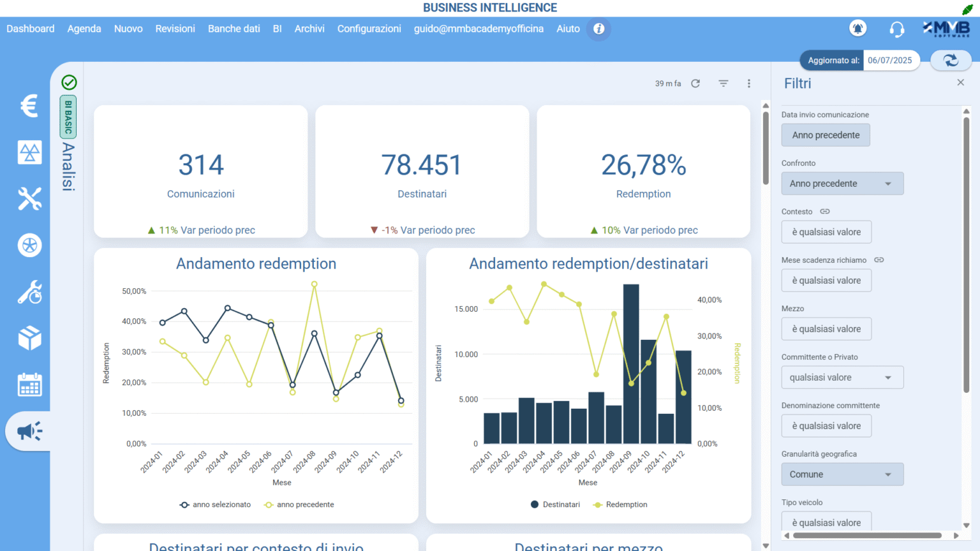Open the wheel rim sidebar icon
This screenshot has width=980, height=551.
coord(29,246)
